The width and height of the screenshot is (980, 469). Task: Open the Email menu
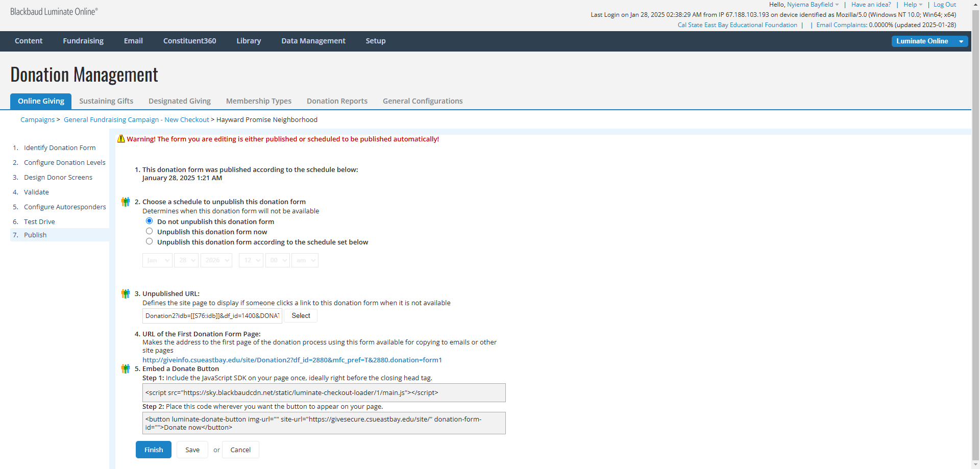pyautogui.click(x=133, y=41)
